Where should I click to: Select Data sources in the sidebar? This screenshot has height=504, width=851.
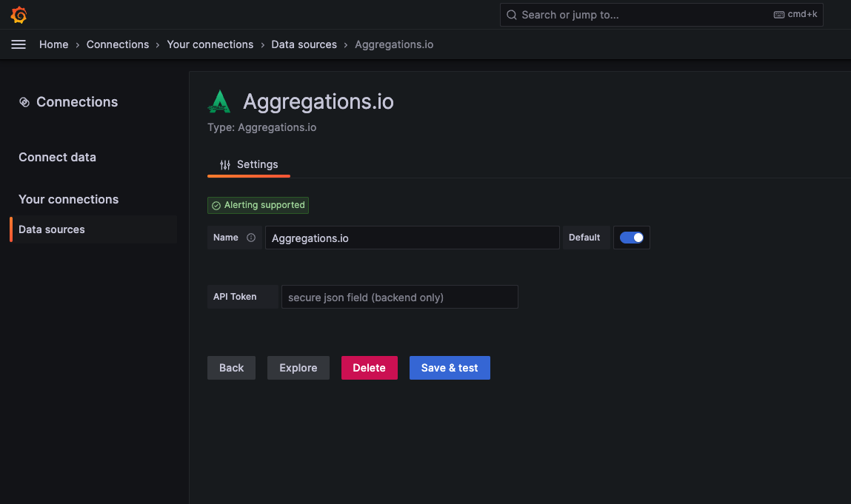(x=52, y=229)
